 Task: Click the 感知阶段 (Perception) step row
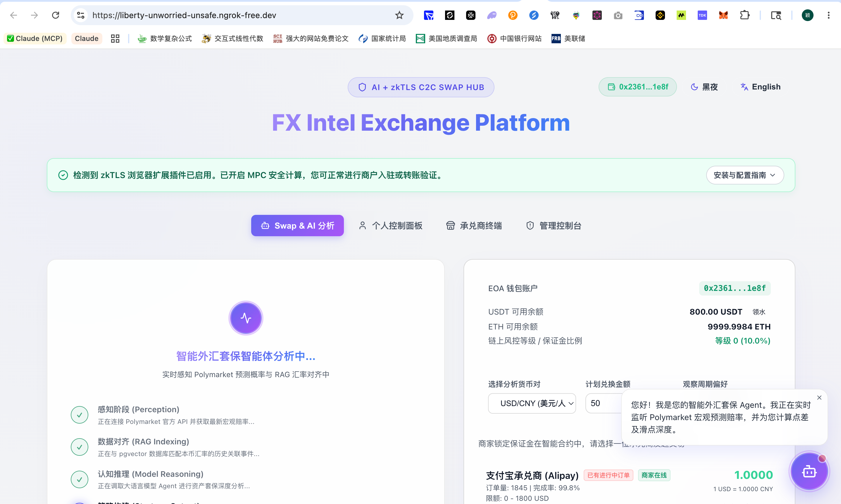tap(246, 415)
